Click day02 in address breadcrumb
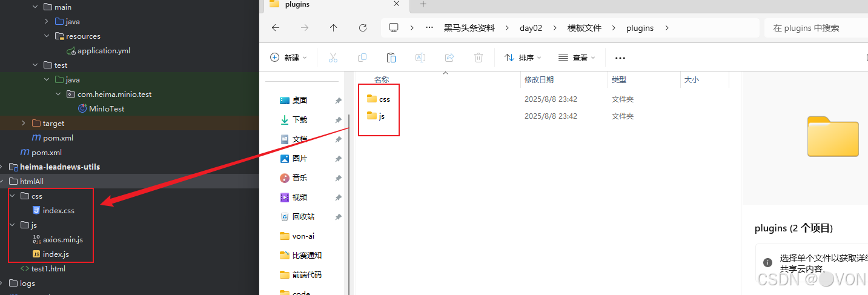868x295 pixels. click(531, 28)
